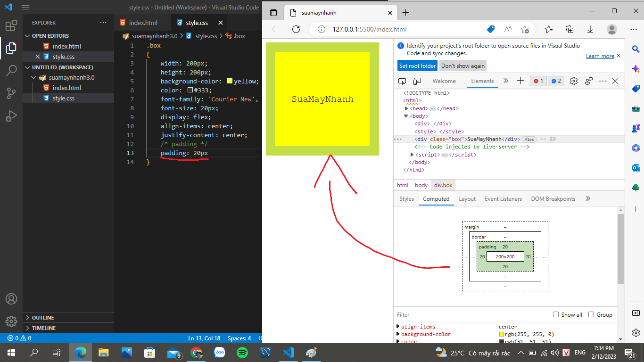644x362 pixels.
Task: Open VS Code hamburger menu
Action: (25, 8)
